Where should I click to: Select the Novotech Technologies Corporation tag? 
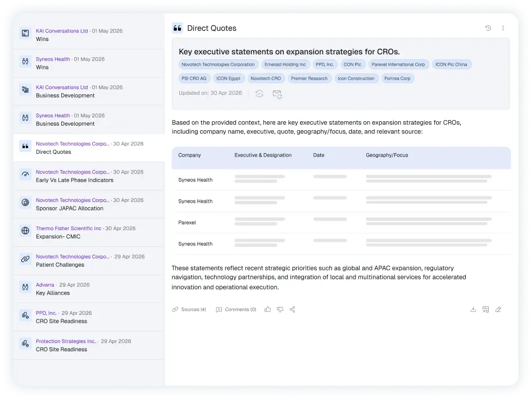218,65
